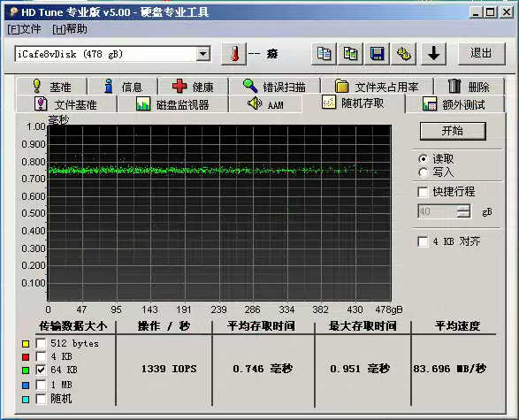This screenshot has height=420, width=519.
Task: Click the 0.951 毫秒 max access time
Action: (x=360, y=369)
